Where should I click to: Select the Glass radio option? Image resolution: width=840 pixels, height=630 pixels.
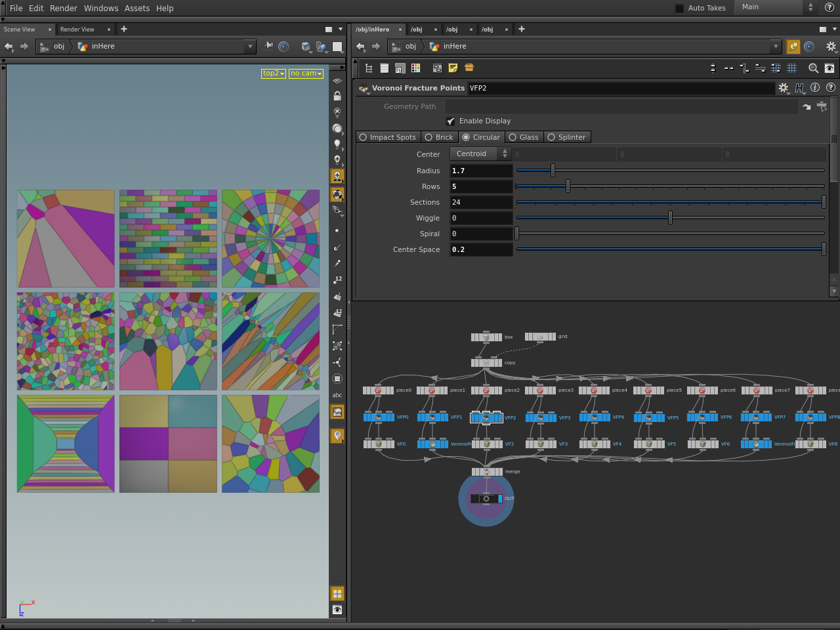[524, 137]
